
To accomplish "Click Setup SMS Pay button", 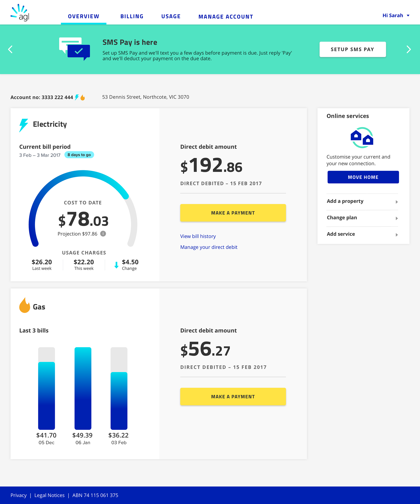I will point(353,49).
